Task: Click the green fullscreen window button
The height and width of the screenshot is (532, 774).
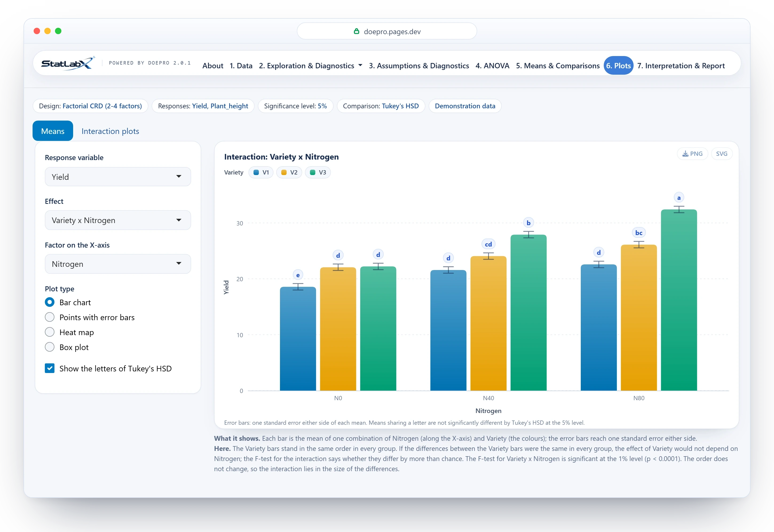Action: [58, 31]
